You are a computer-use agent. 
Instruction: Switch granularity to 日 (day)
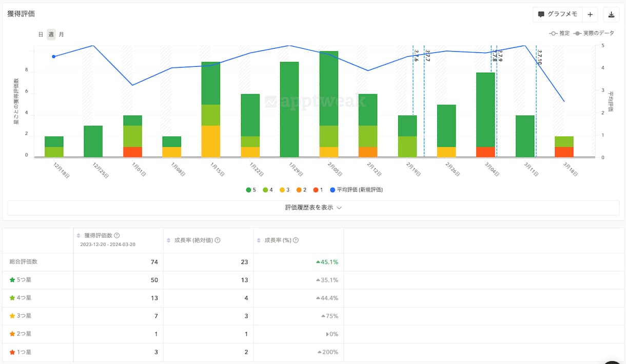click(41, 34)
